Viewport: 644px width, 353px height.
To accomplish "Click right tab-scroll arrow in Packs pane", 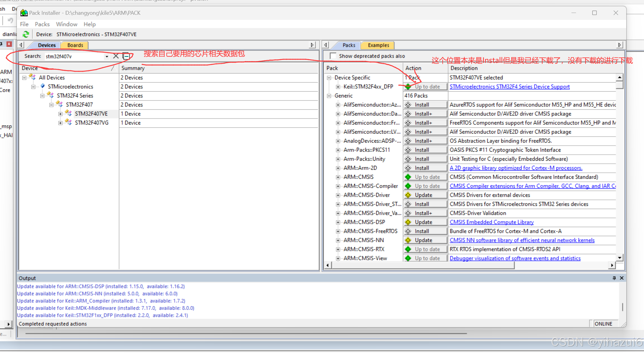I will (620, 45).
